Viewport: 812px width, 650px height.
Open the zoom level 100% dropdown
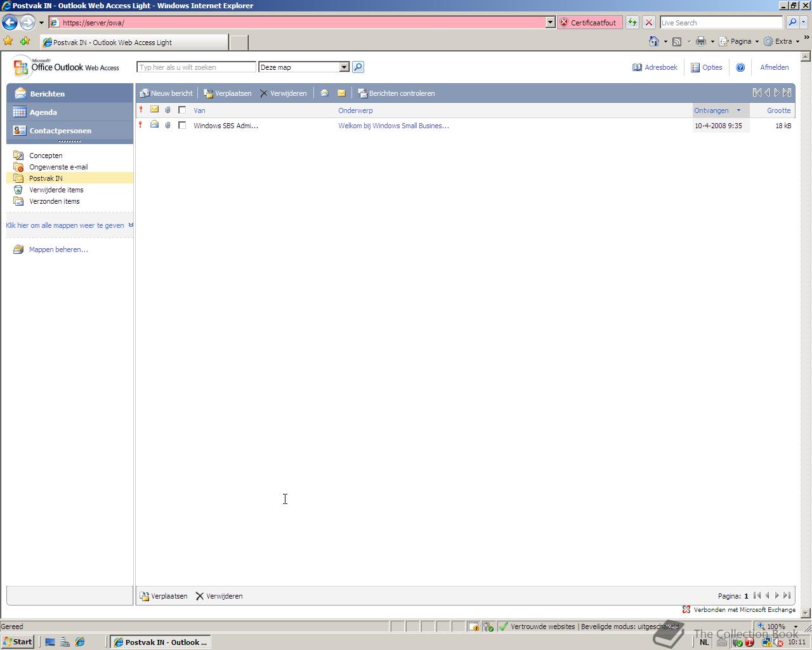tap(796, 627)
